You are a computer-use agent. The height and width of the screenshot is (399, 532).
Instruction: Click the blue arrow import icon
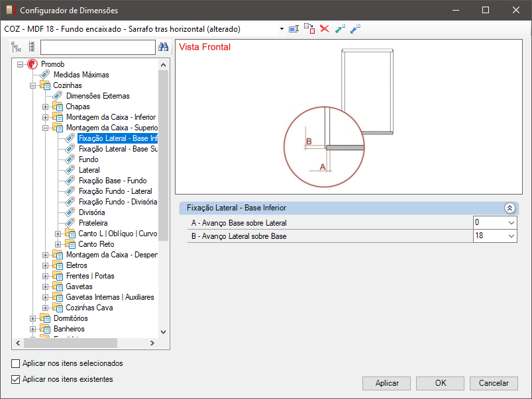[355, 29]
